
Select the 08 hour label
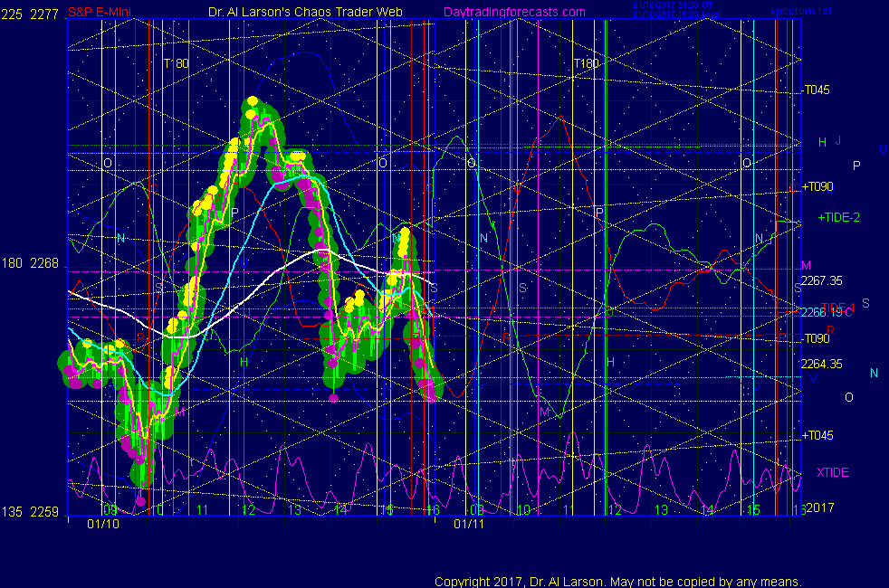click(x=477, y=510)
